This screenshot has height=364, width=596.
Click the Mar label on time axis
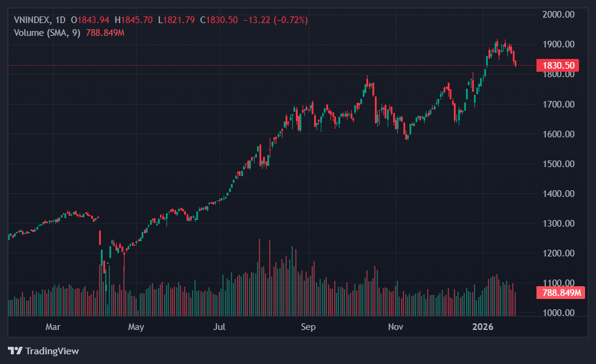[53, 327]
